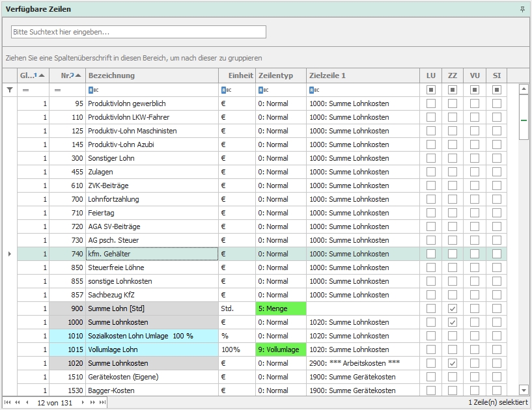
Task: Open equals operator dropdown for Nr. filter
Action: pos(57,90)
